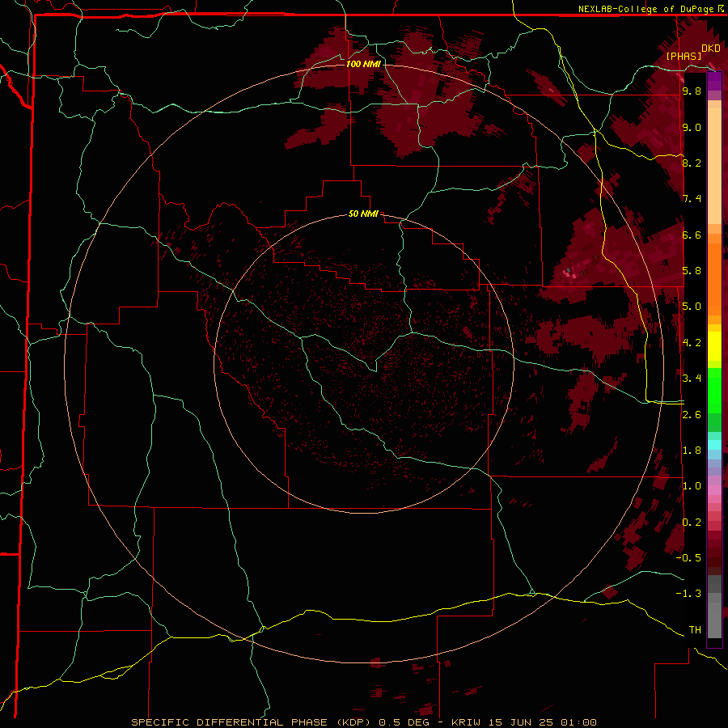Click the 9.8 value on the color scale
This screenshot has width=728, height=728.
pos(692,91)
